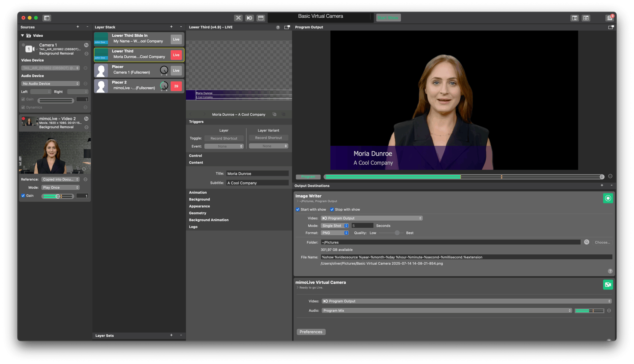Add a layer in Layer Stack
634x364 pixels.
coord(171,27)
